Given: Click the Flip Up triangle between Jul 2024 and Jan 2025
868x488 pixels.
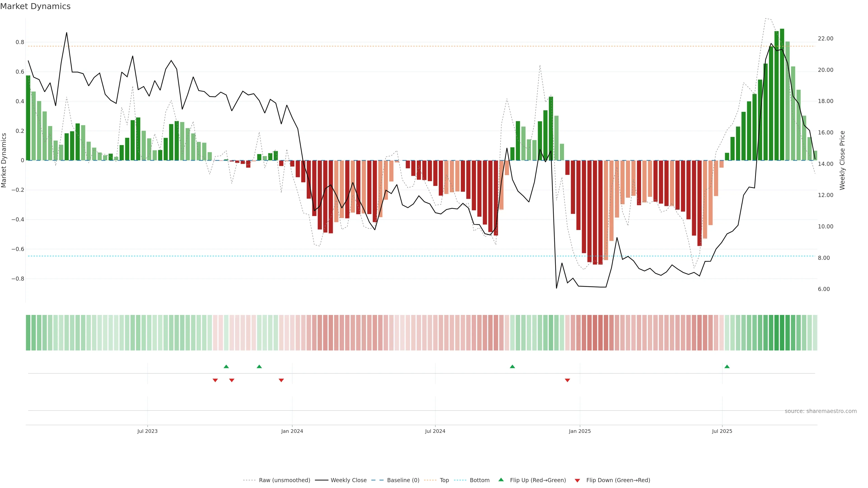Looking at the screenshot, I should click(x=512, y=366).
